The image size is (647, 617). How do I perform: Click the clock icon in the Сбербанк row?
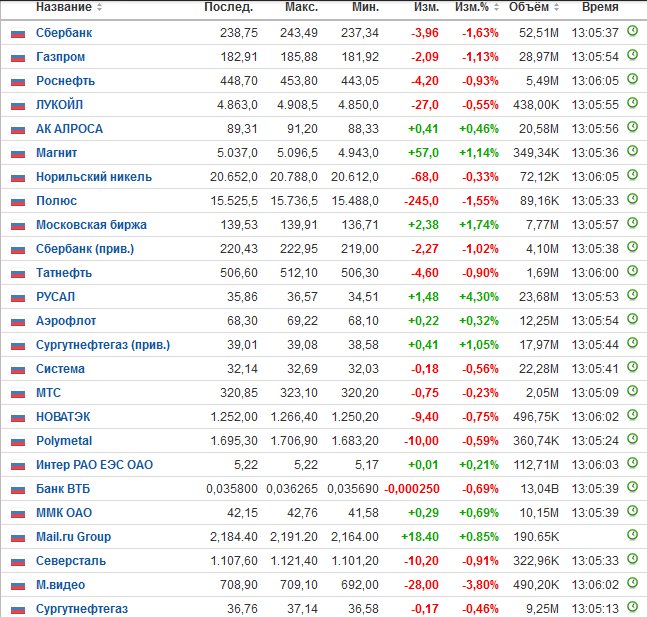[x=632, y=31]
